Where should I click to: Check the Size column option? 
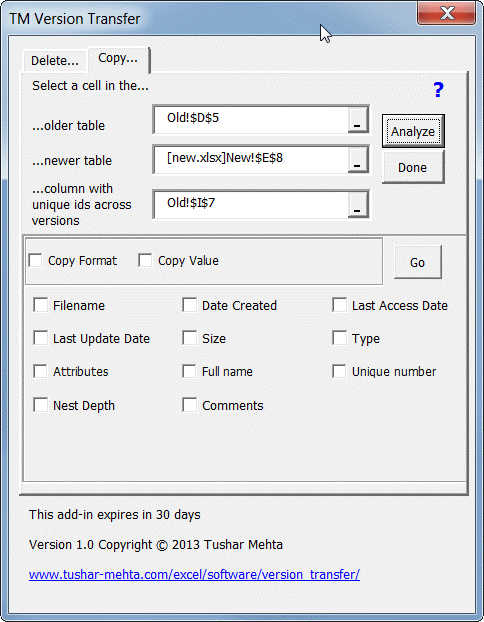click(x=190, y=338)
